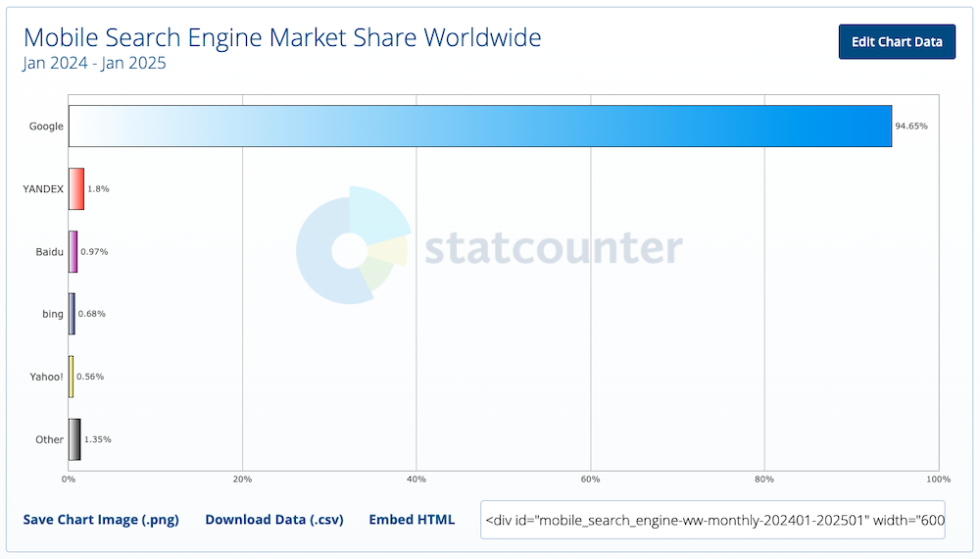Click the statcounter donut logo icon
Screen dimensions: 980x559
pyautogui.click(x=353, y=245)
